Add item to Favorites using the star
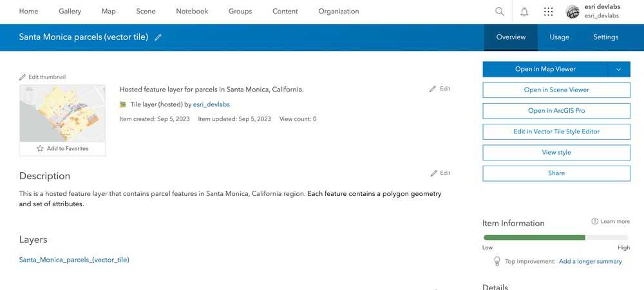 point(40,148)
